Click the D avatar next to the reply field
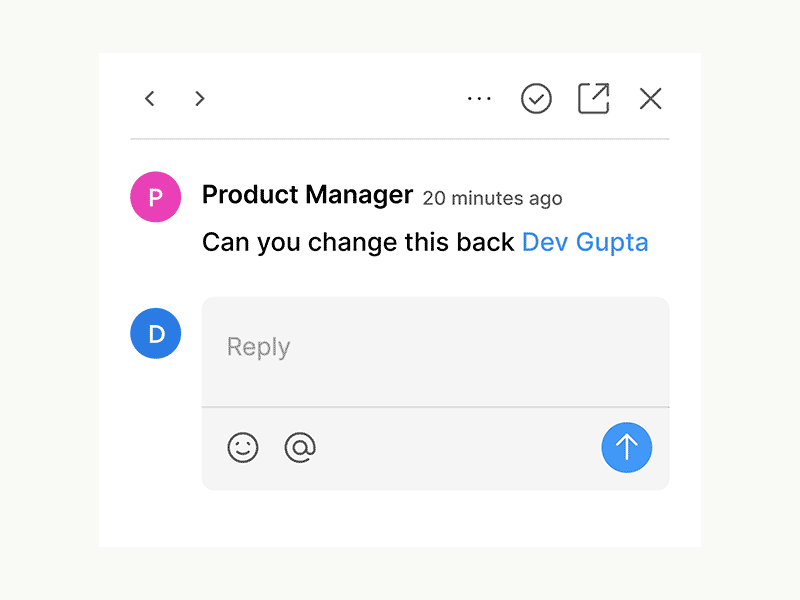 point(155,333)
